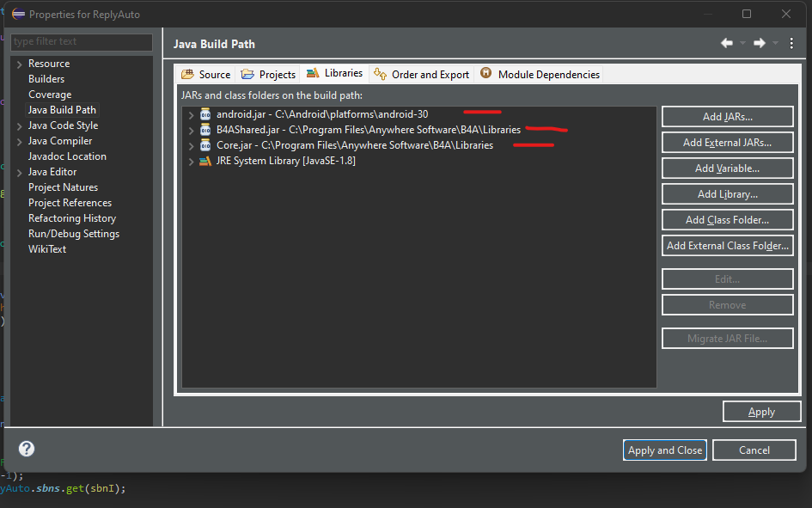The width and height of the screenshot is (812, 508).
Task: Click the android.jar file icon
Action: (x=205, y=114)
